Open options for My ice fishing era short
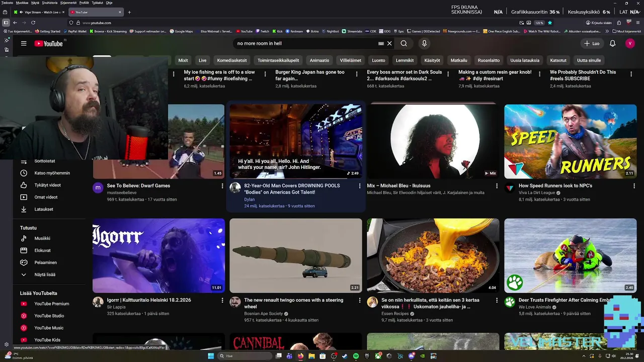The image size is (644, 362). [x=265, y=74]
